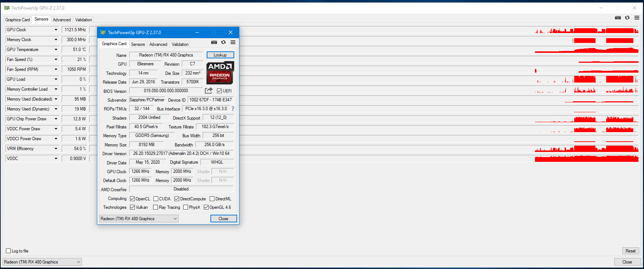
Task: Switch to Validation tab in the Sensors window
Action: tap(83, 20)
